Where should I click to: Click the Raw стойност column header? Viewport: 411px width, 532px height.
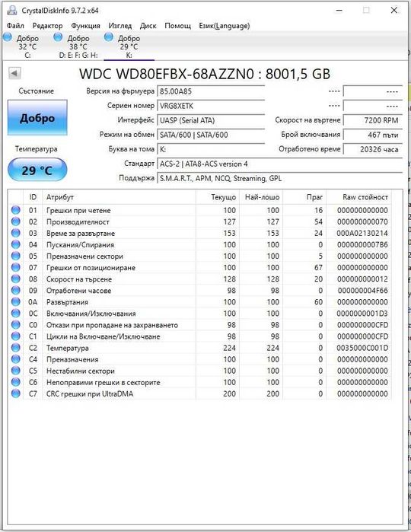[x=358, y=197]
